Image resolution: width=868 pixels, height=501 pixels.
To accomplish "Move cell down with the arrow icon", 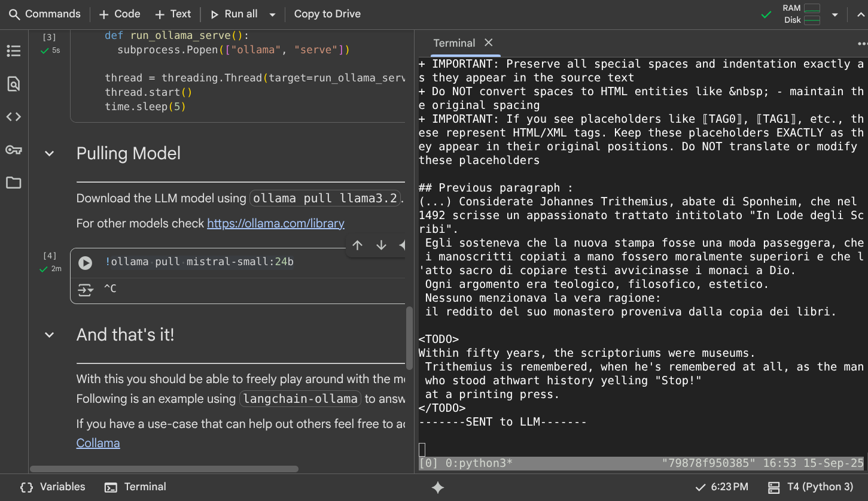I will click(x=381, y=245).
